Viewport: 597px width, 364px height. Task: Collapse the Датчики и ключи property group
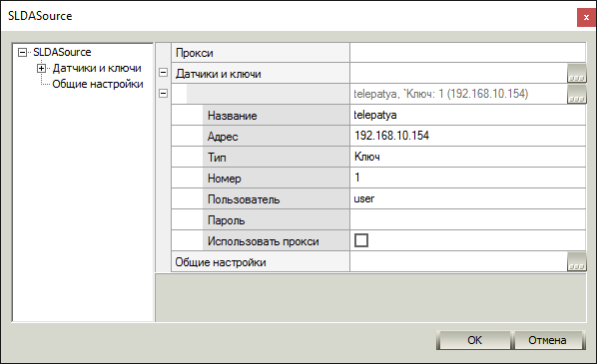(163, 73)
